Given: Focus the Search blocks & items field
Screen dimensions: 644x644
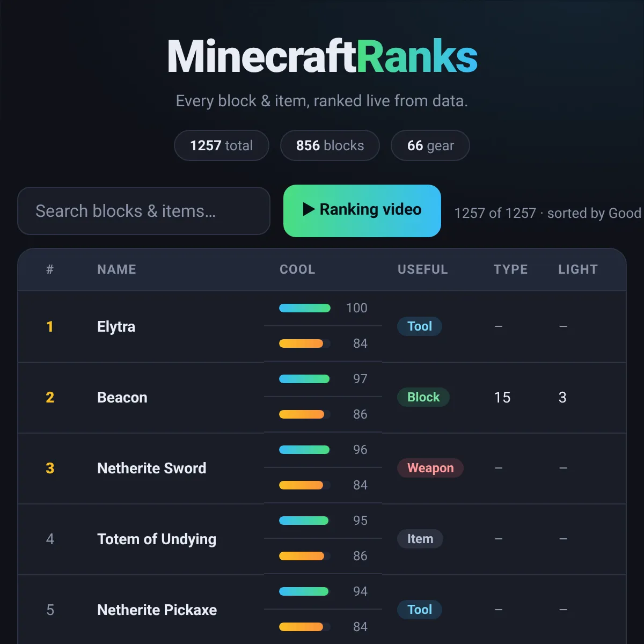Looking at the screenshot, I should 144,211.
